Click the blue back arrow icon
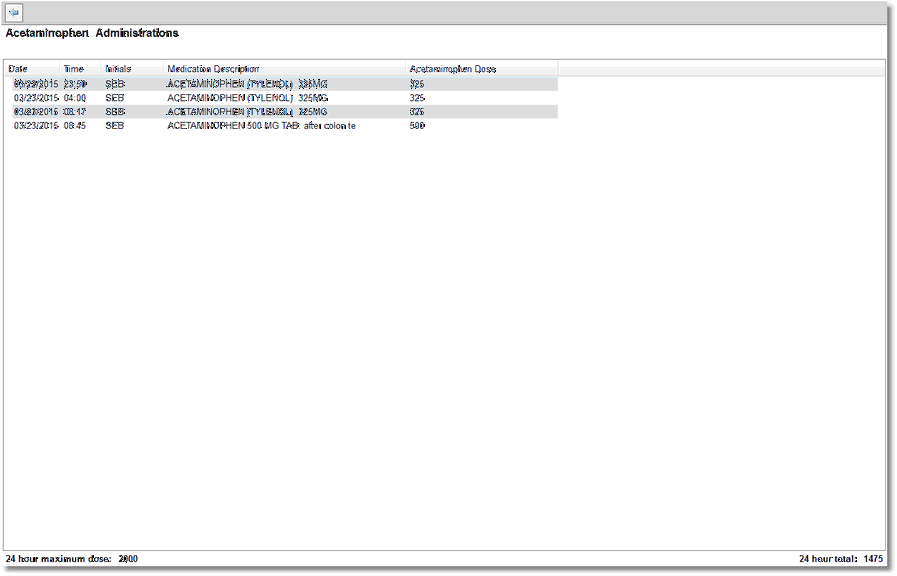897x576 pixels. coord(14,12)
